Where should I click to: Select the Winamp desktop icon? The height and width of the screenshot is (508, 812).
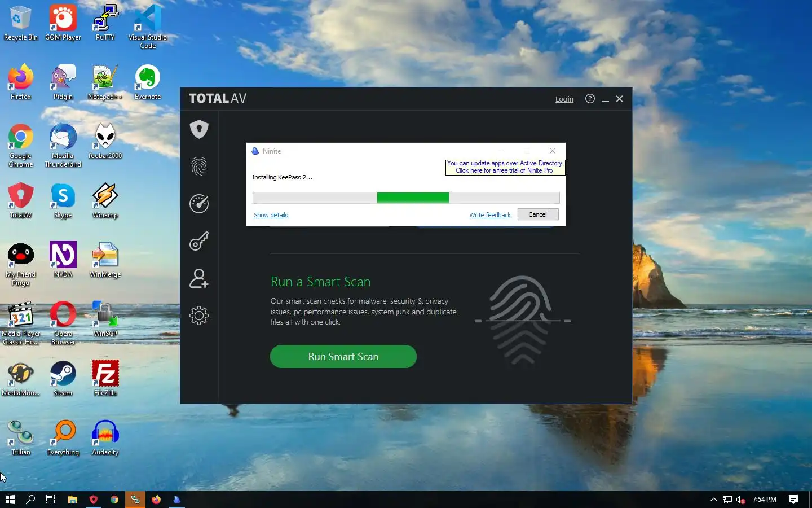[x=105, y=202]
